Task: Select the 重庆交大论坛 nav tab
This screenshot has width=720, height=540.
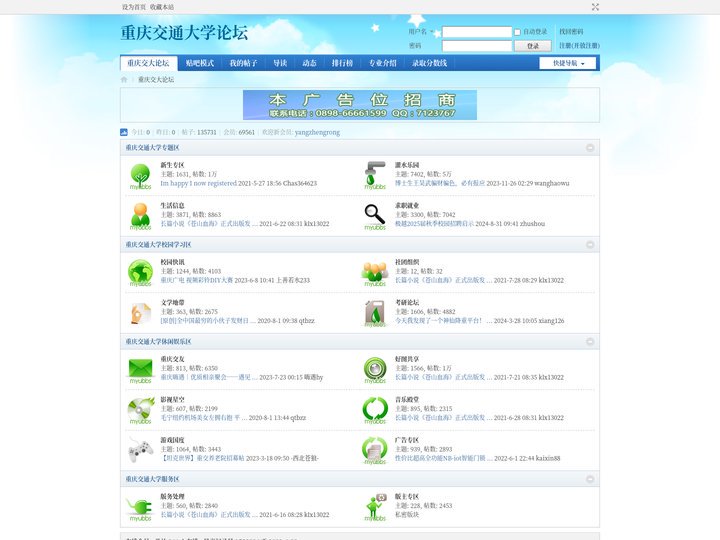Action: (148, 63)
